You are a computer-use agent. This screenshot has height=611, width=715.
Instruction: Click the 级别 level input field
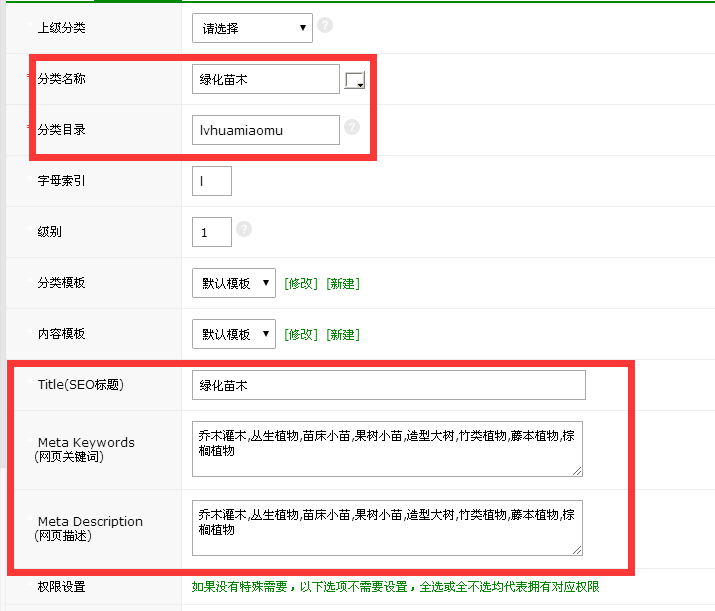pyautogui.click(x=212, y=232)
